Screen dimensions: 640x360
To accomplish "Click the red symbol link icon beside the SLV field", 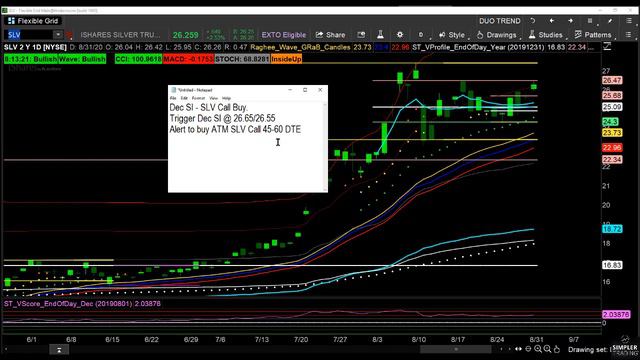I will (x=69, y=36).
